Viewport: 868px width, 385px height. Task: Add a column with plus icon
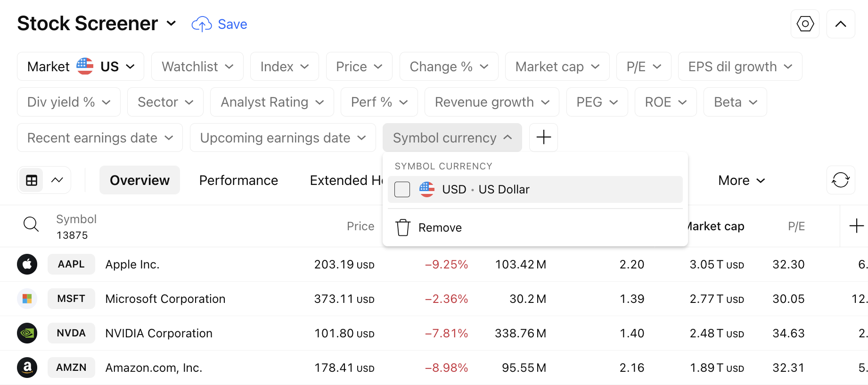(856, 226)
